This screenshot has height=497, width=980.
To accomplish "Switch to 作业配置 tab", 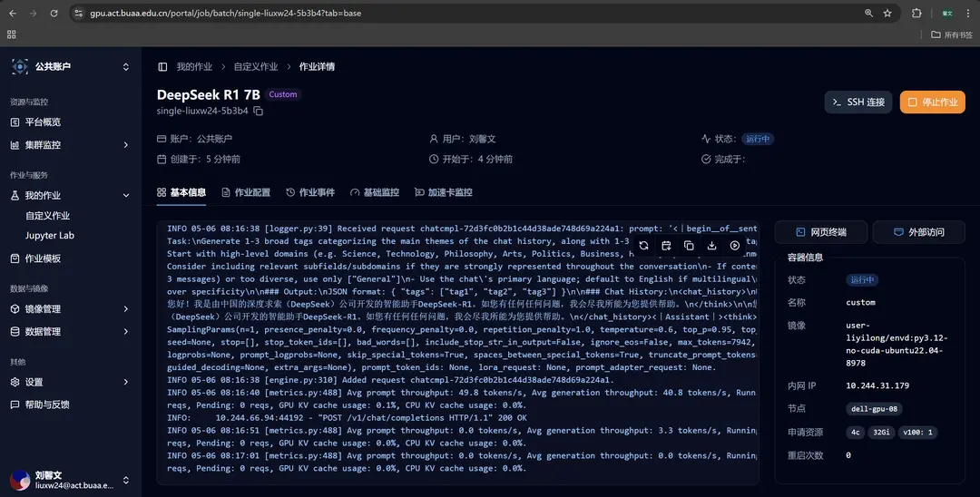I will (x=246, y=192).
